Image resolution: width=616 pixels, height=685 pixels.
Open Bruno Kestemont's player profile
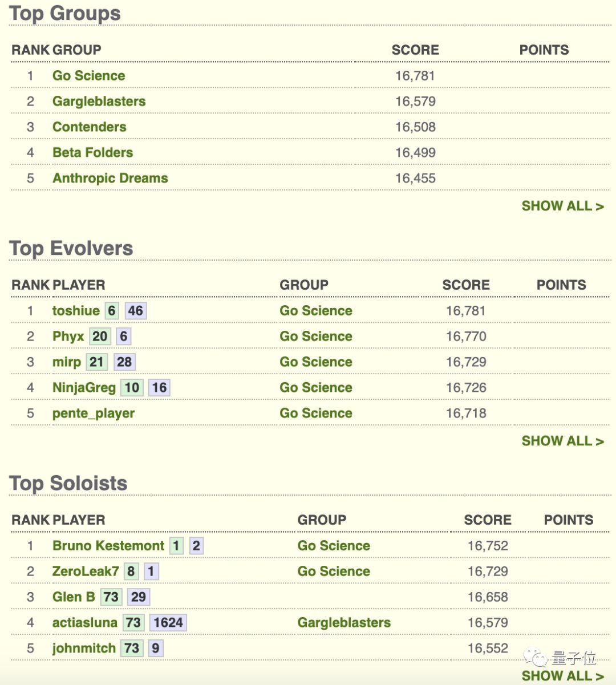click(x=108, y=546)
